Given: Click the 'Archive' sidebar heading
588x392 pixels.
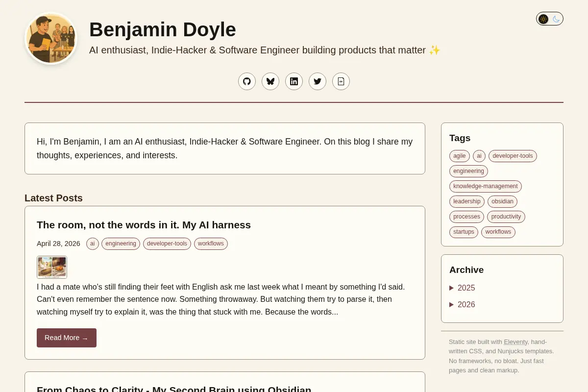Looking at the screenshot, I should [x=466, y=270].
